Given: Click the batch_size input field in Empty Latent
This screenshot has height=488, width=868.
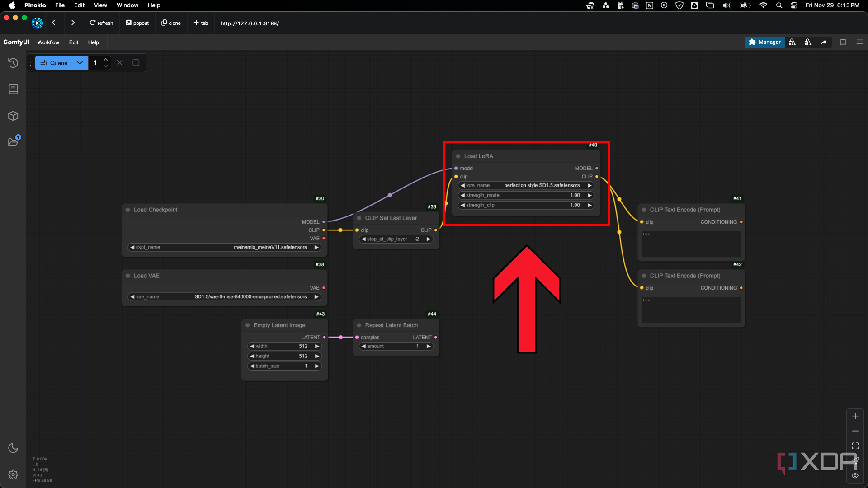Looking at the screenshot, I should pos(284,366).
